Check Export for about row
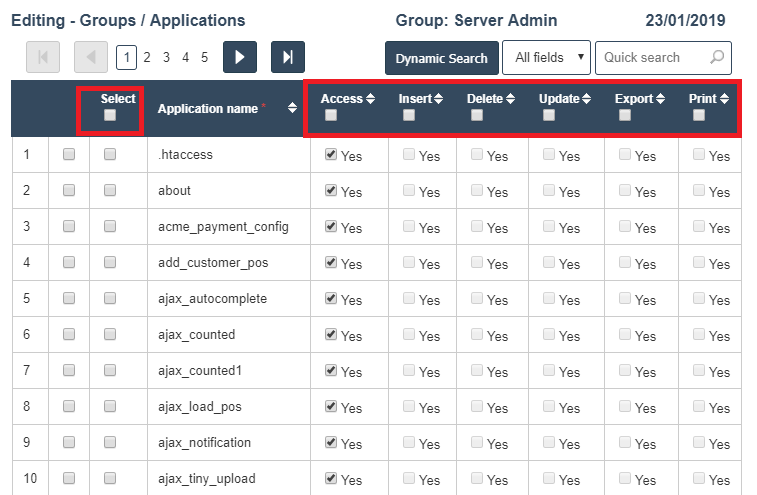This screenshot has width=757, height=495. coord(625,190)
